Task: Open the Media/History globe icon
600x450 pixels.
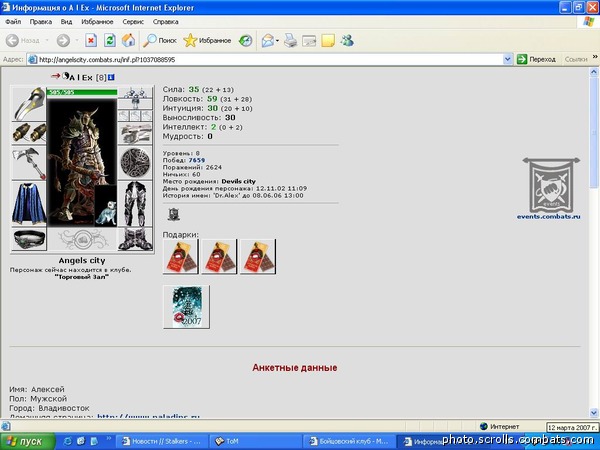Action: coord(245,40)
